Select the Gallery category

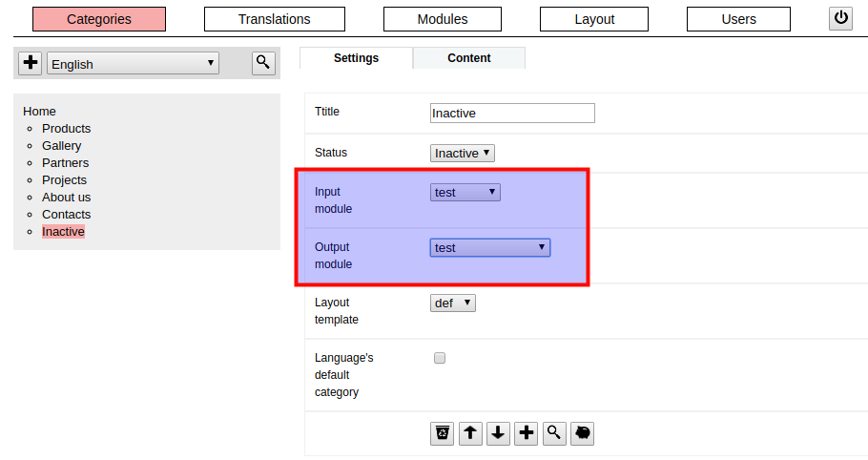(x=61, y=146)
